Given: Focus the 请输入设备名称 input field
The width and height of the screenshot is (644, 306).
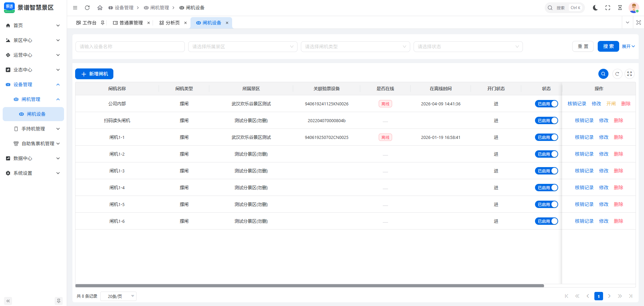Looking at the screenshot, I should coord(130,47).
